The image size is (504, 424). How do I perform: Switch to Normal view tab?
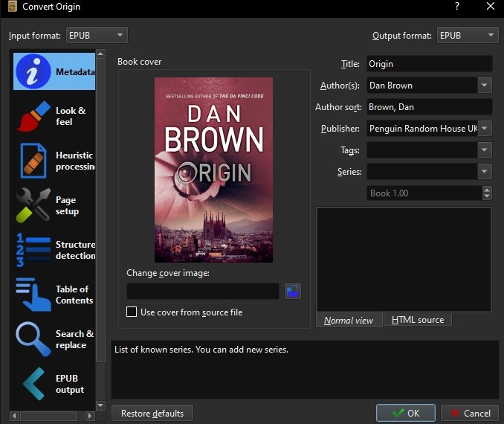349,321
